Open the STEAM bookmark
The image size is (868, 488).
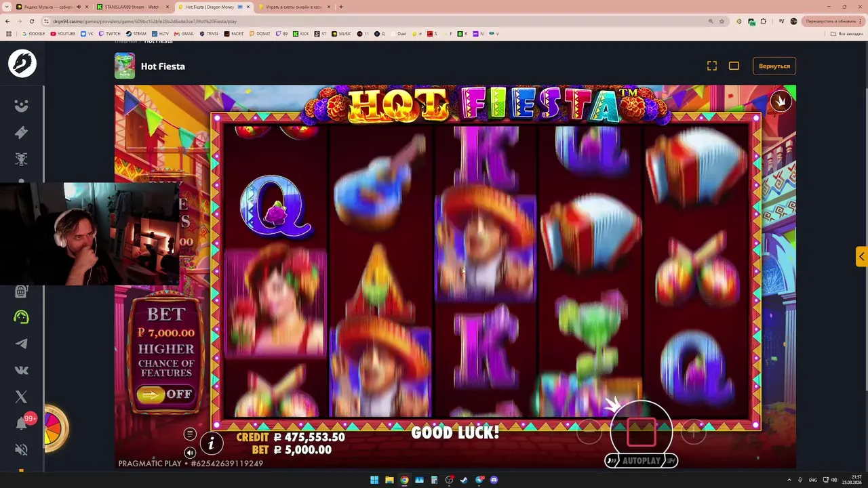[136, 33]
